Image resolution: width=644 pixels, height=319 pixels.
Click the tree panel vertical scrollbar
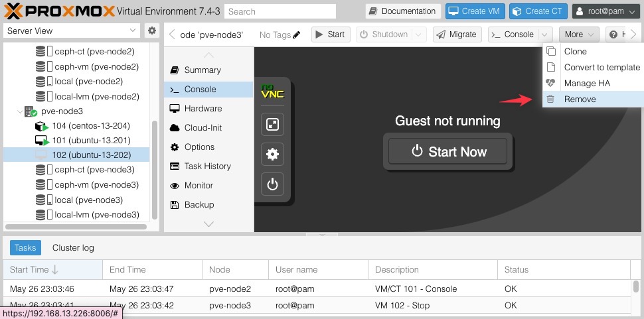click(x=155, y=170)
